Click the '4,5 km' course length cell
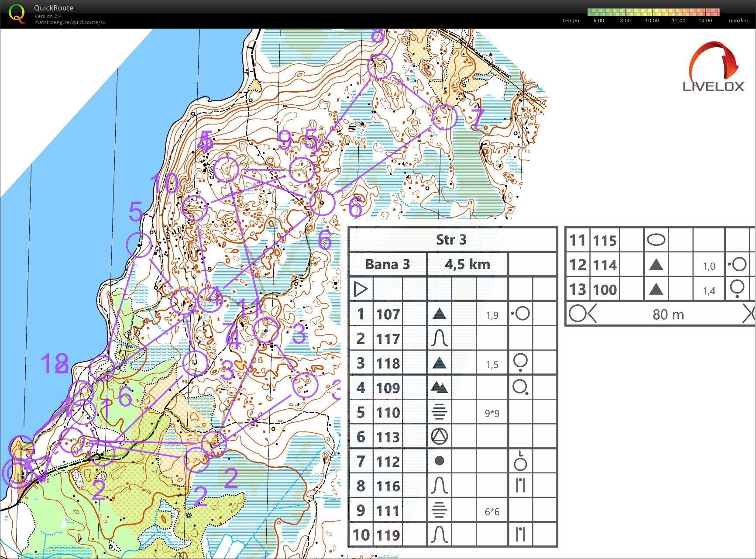The image size is (756, 559). [467, 264]
